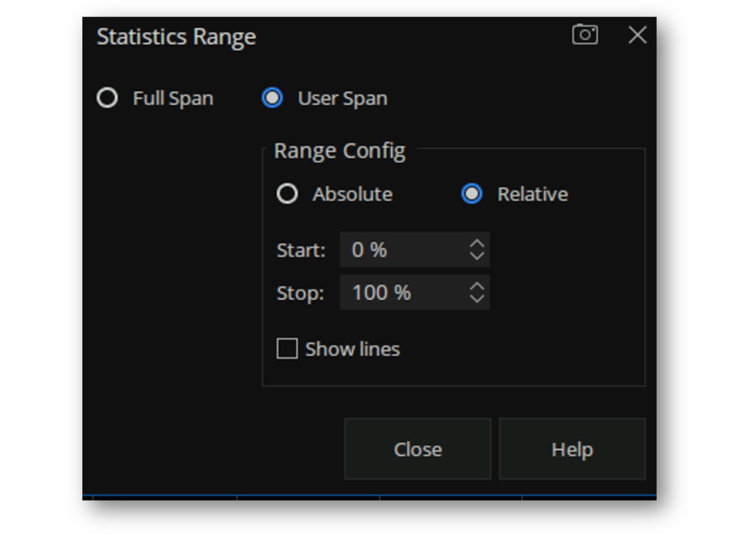The width and height of the screenshot is (756, 534).
Task: Click the "Start:" field label
Action: click(x=301, y=250)
